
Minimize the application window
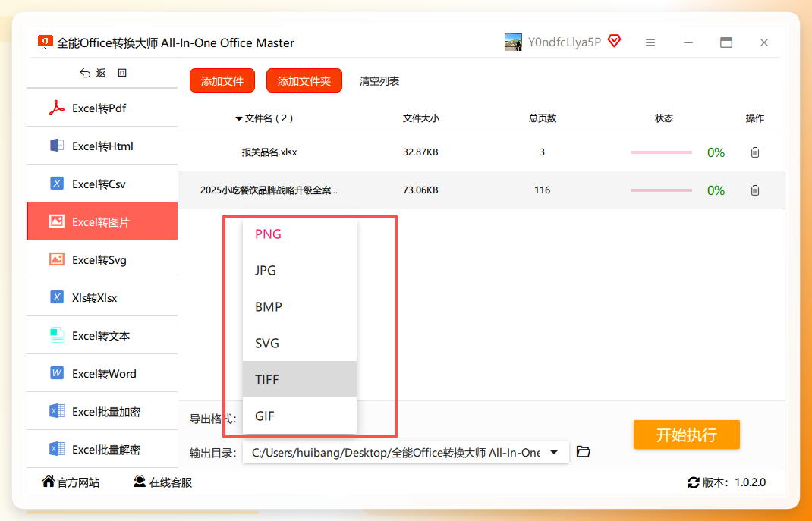click(x=688, y=42)
